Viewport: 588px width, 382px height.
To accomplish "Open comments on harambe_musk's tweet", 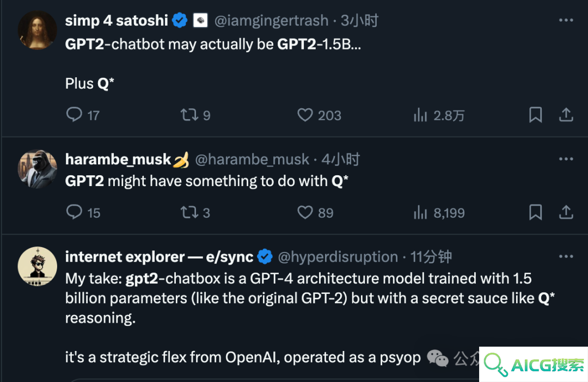I will click(x=83, y=212).
